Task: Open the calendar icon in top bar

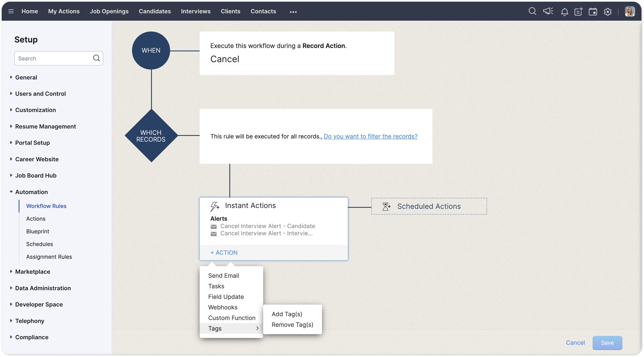Action: tap(593, 12)
